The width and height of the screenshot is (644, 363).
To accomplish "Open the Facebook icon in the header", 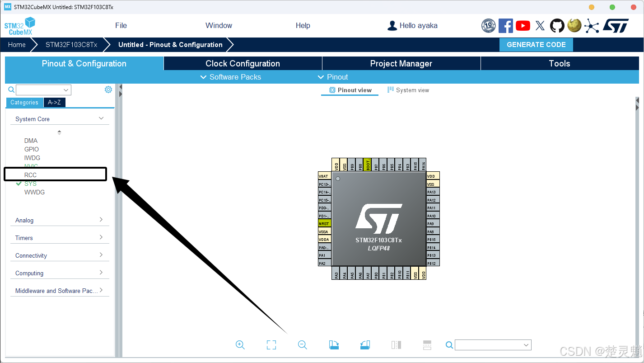I will pyautogui.click(x=505, y=26).
